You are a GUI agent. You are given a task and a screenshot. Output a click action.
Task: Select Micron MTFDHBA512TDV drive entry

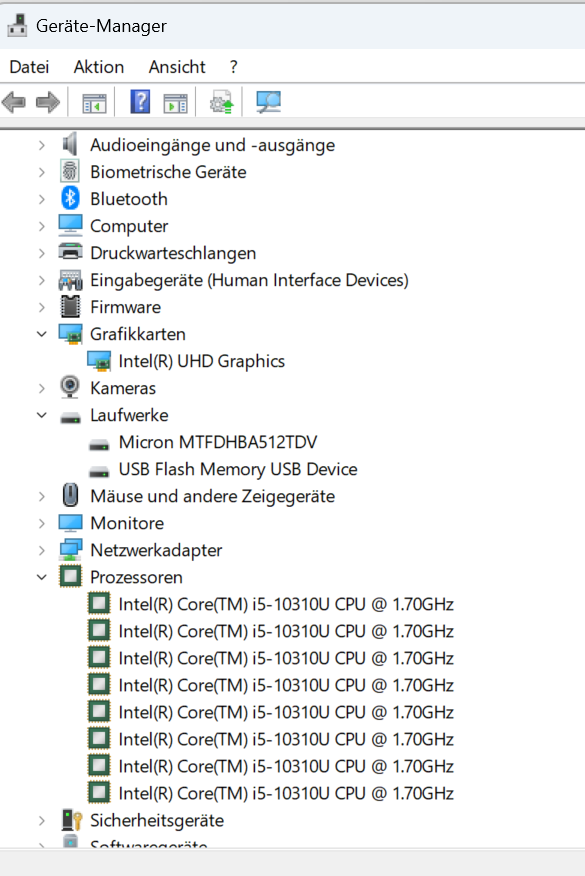[x=218, y=442]
